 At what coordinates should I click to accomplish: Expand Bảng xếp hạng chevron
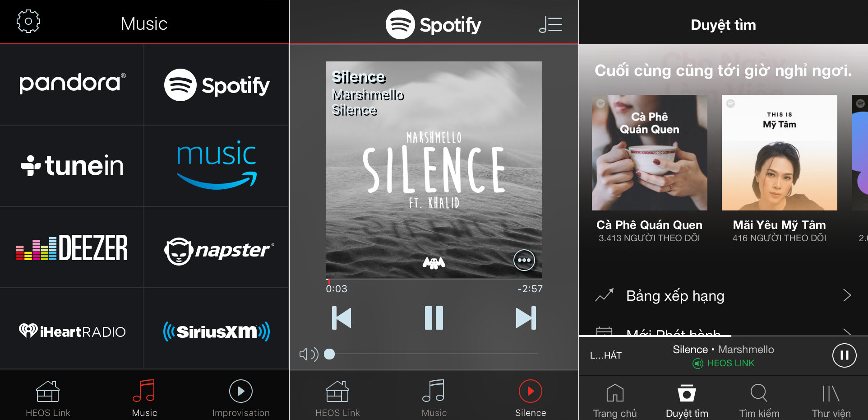[847, 295]
